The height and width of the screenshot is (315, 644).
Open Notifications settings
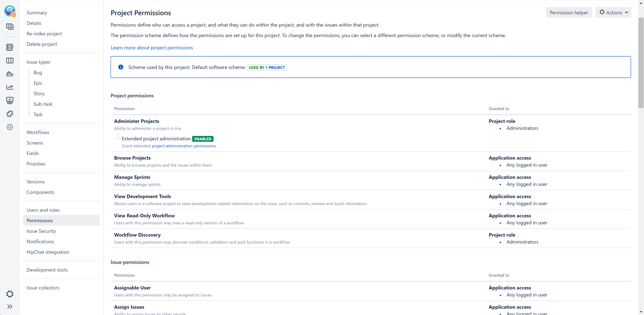point(40,241)
